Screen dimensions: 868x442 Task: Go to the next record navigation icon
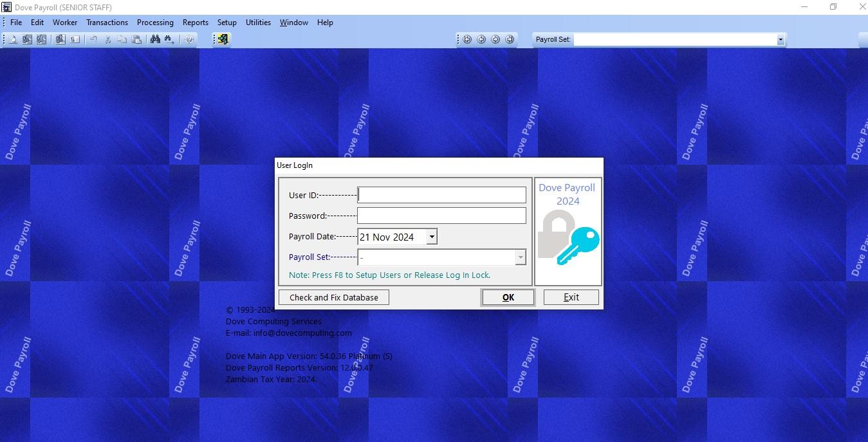(x=495, y=39)
